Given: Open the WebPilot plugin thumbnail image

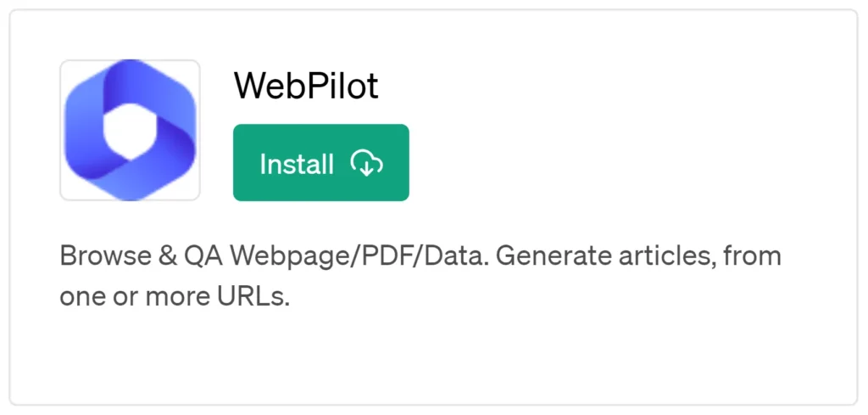Looking at the screenshot, I should tap(130, 130).
